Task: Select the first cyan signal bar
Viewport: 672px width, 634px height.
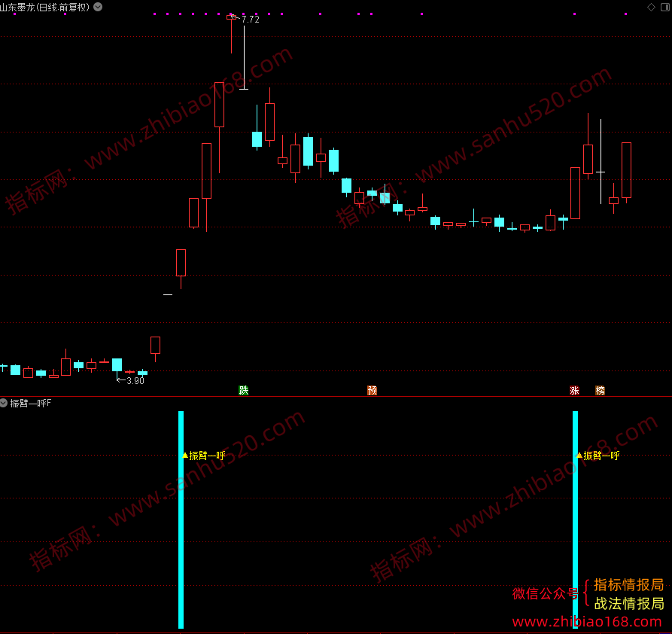Action: (x=181, y=520)
